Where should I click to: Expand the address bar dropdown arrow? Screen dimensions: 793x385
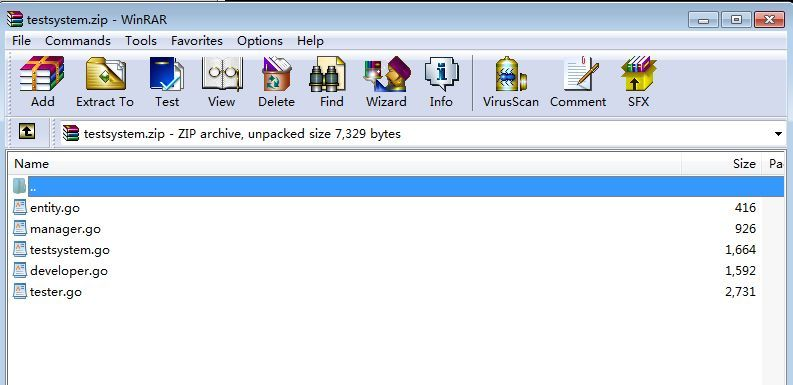click(x=778, y=134)
